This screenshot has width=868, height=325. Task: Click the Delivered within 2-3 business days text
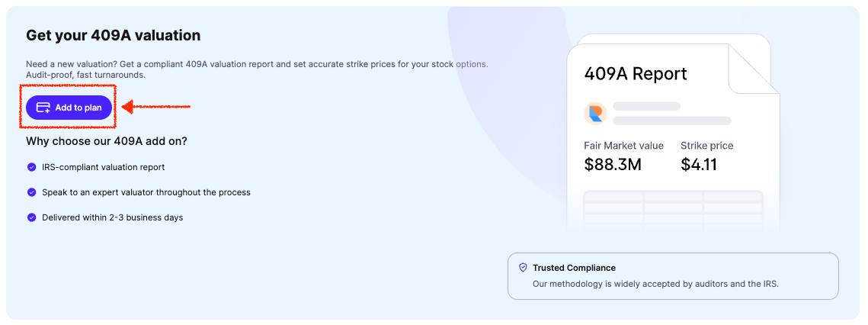click(112, 217)
